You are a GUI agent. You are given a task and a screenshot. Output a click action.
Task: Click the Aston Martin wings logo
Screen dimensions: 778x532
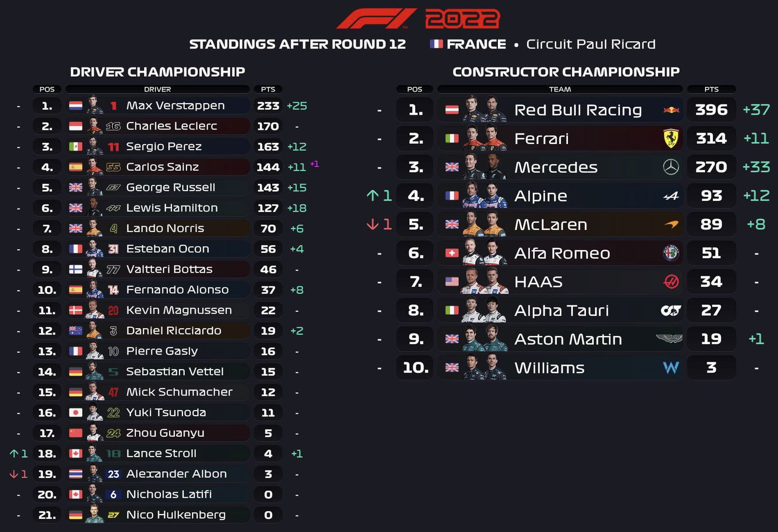click(x=669, y=339)
